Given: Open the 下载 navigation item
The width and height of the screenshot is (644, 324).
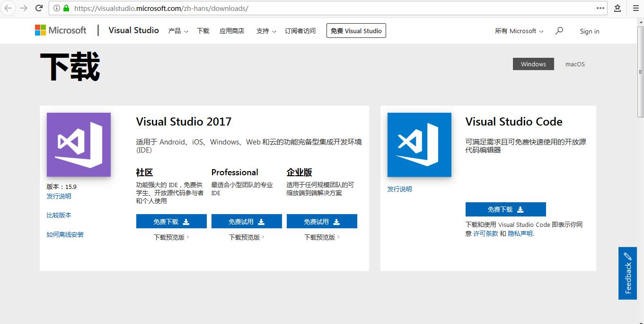Looking at the screenshot, I should point(203,31).
